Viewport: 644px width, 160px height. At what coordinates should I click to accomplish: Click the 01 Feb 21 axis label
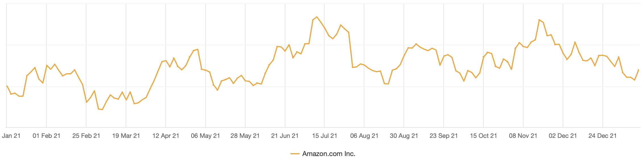click(47, 136)
